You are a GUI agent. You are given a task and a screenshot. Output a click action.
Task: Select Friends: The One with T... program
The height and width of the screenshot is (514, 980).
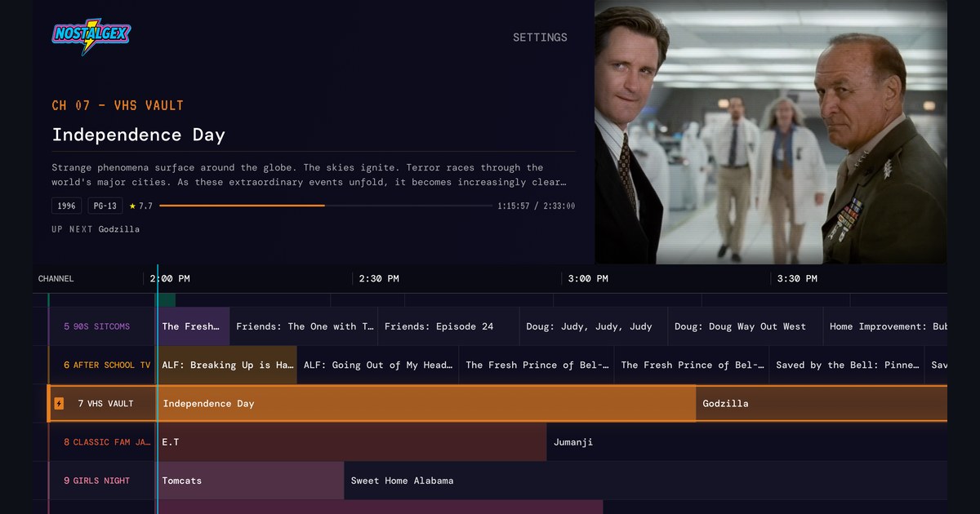304,326
